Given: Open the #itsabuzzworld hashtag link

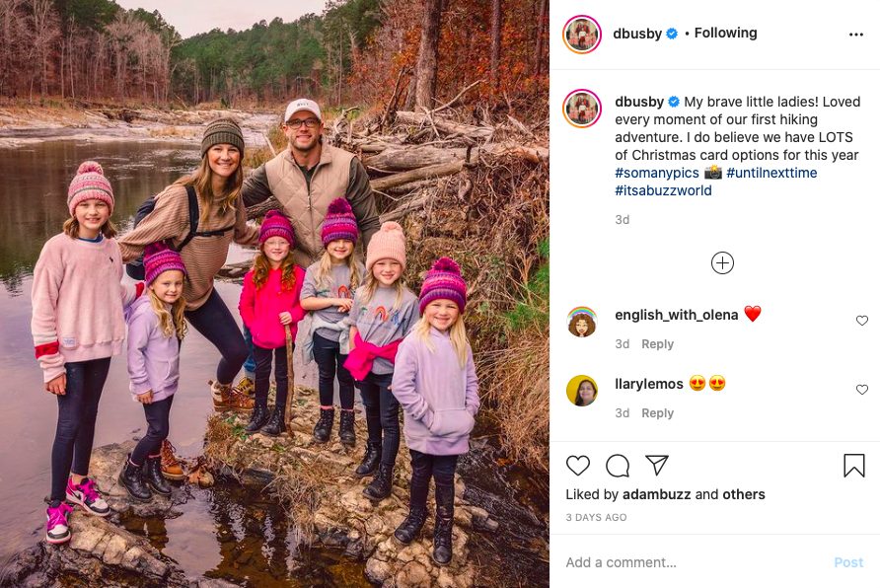Looking at the screenshot, I should [x=663, y=190].
